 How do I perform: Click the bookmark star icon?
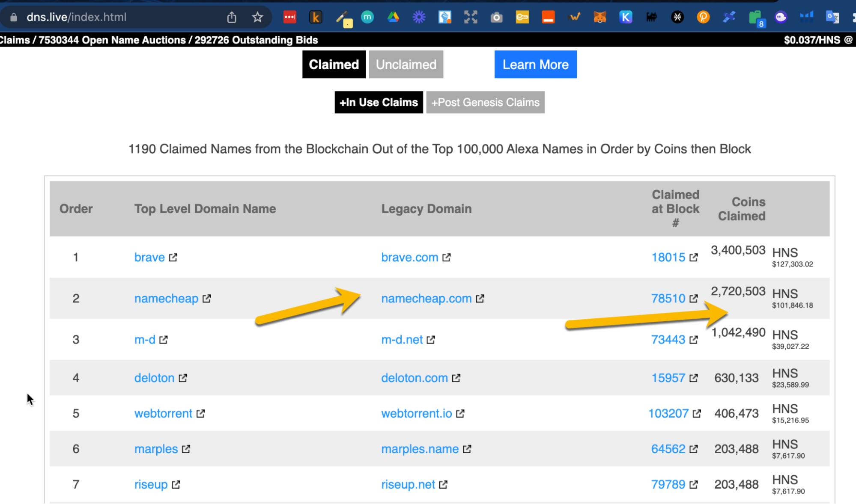coord(257,17)
